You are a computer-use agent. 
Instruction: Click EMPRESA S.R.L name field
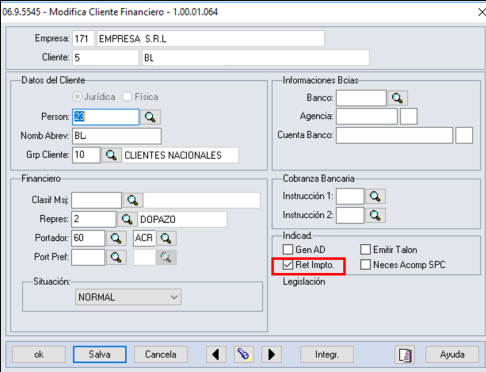coord(211,39)
